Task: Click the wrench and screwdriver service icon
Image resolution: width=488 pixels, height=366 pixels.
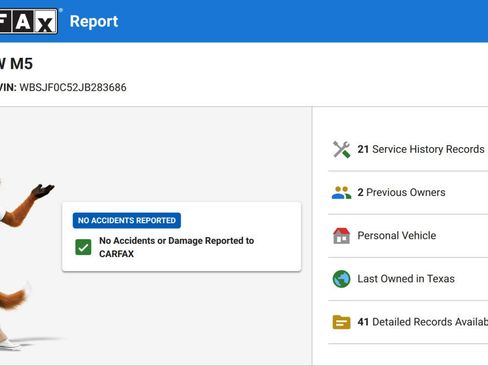Action: (341, 149)
